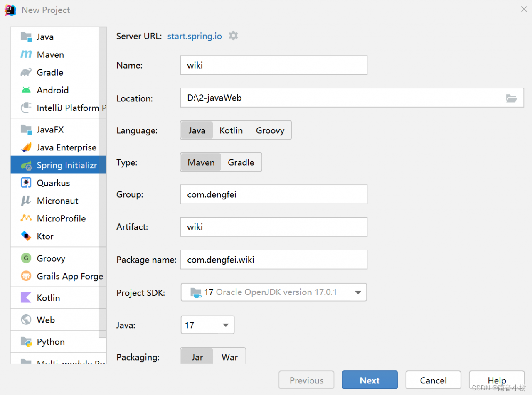Click the Help button
532x395 pixels.
point(497,380)
